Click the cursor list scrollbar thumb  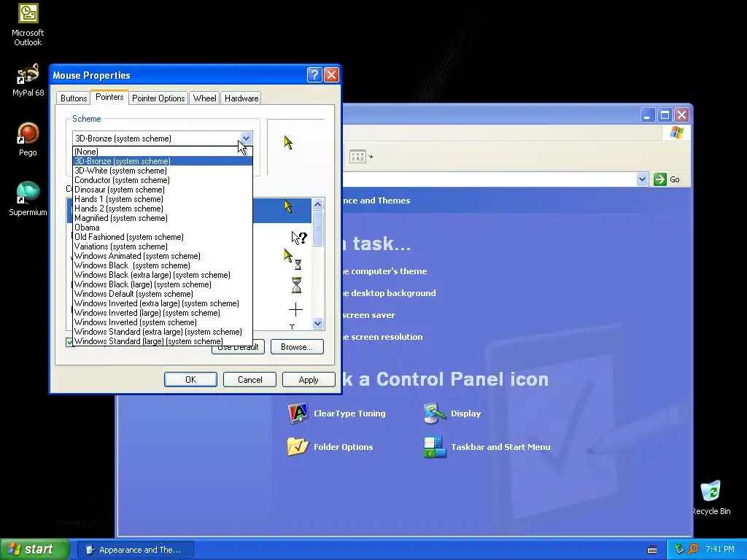click(x=318, y=228)
